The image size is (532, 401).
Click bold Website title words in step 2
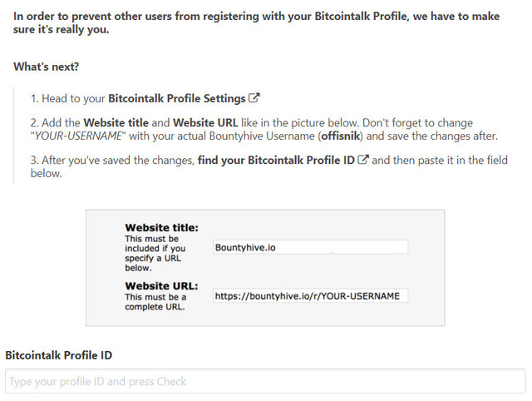tap(116, 122)
